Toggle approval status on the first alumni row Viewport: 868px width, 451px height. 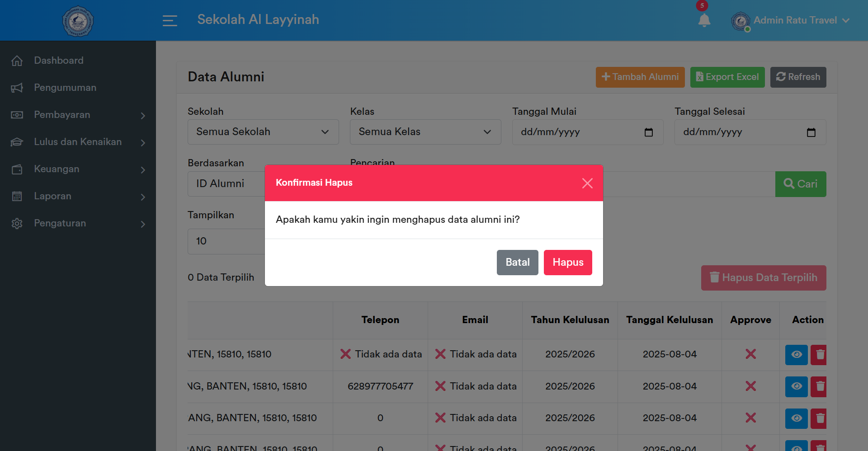tap(750, 354)
